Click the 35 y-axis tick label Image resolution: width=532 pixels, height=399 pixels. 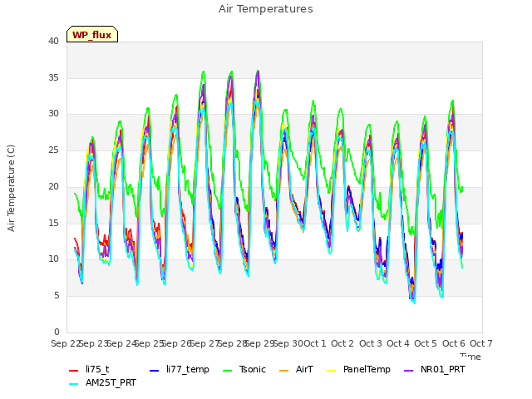click(x=53, y=77)
